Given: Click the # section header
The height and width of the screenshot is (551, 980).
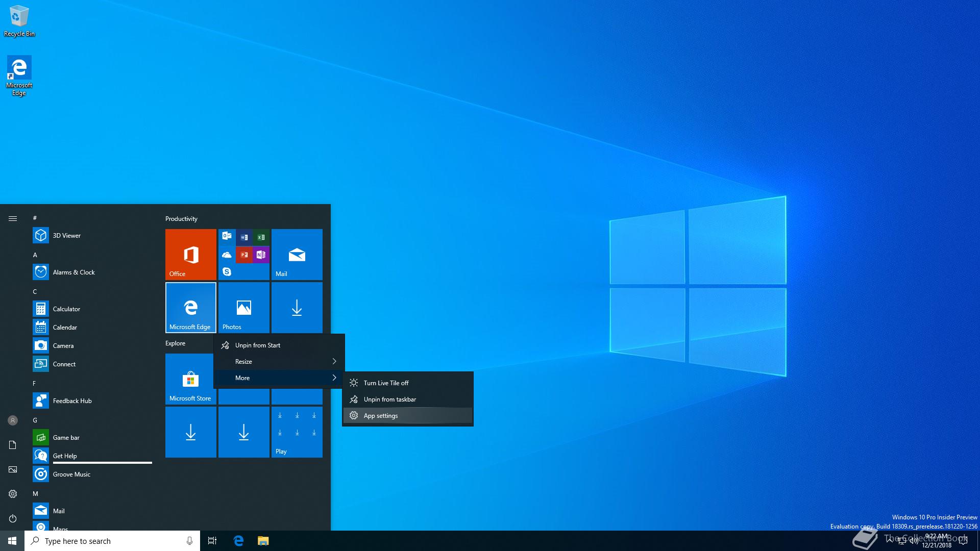Looking at the screenshot, I should 35,218.
